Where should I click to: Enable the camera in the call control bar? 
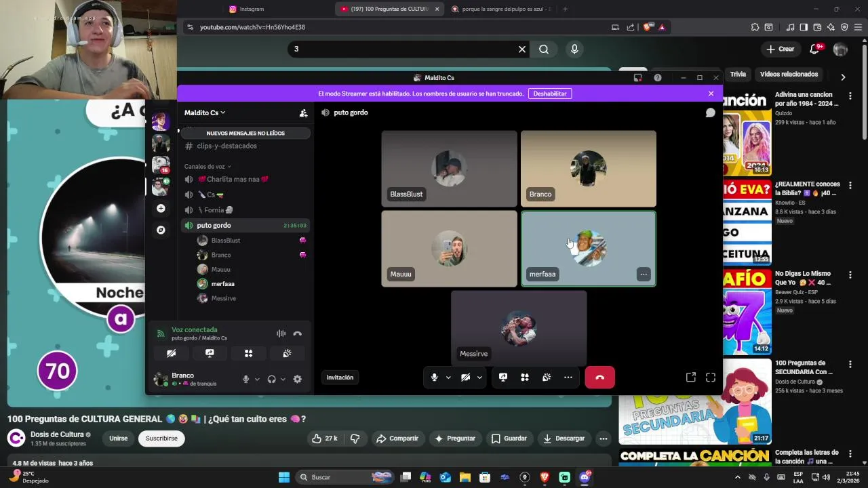click(465, 378)
